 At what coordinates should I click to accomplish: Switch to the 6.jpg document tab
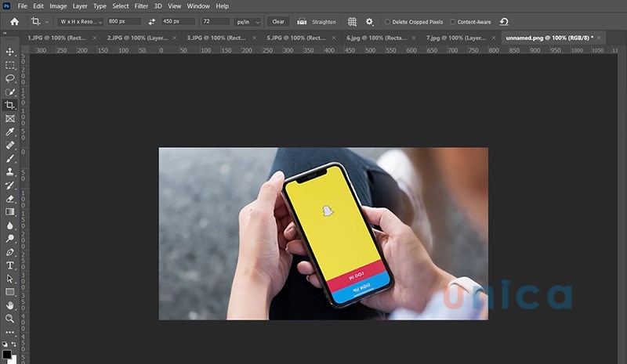(x=376, y=38)
